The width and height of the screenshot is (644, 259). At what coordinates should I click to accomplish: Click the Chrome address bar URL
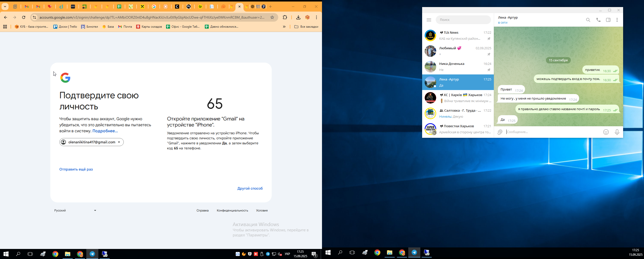[152, 17]
